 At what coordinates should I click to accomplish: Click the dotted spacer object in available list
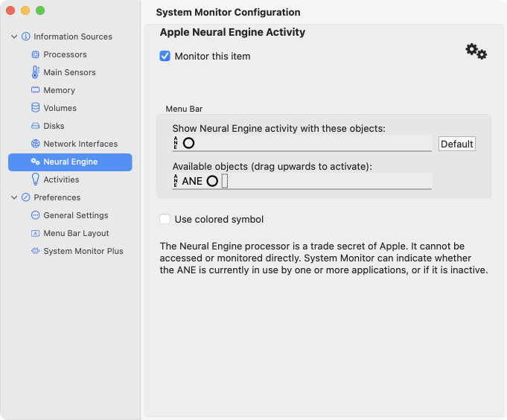(x=225, y=181)
